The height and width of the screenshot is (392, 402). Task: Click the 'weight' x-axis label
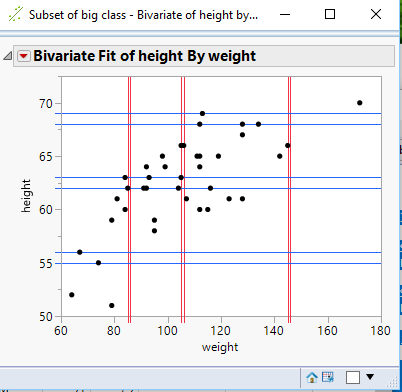pyautogui.click(x=220, y=347)
